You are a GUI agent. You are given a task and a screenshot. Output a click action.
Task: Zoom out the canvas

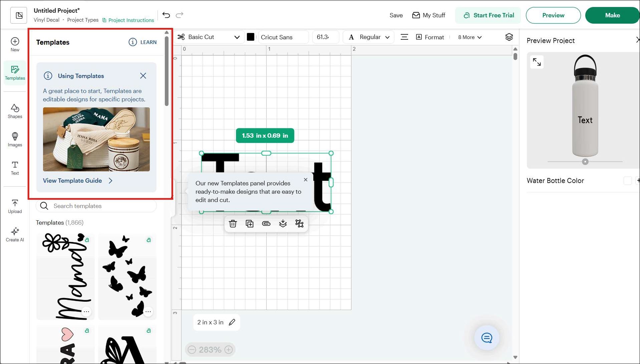coord(192,350)
